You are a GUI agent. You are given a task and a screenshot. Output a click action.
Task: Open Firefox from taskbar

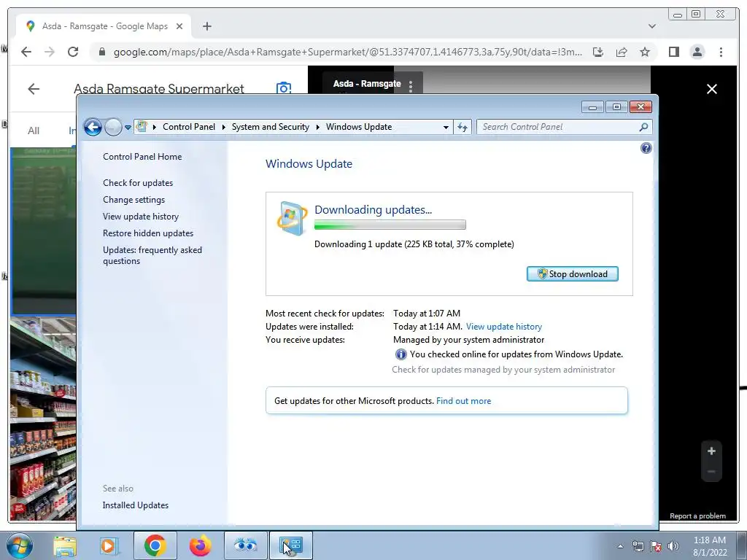[200, 545]
